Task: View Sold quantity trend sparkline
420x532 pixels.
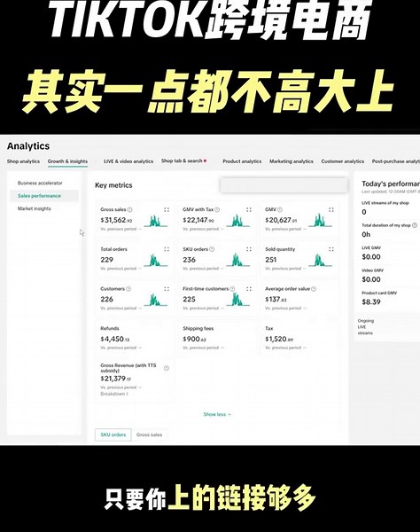Action: 321,260
